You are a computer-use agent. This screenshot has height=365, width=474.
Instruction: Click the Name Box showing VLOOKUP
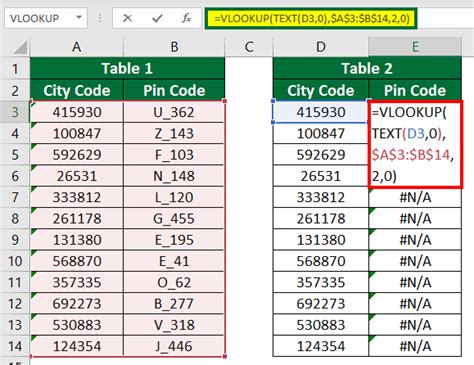tap(46, 18)
